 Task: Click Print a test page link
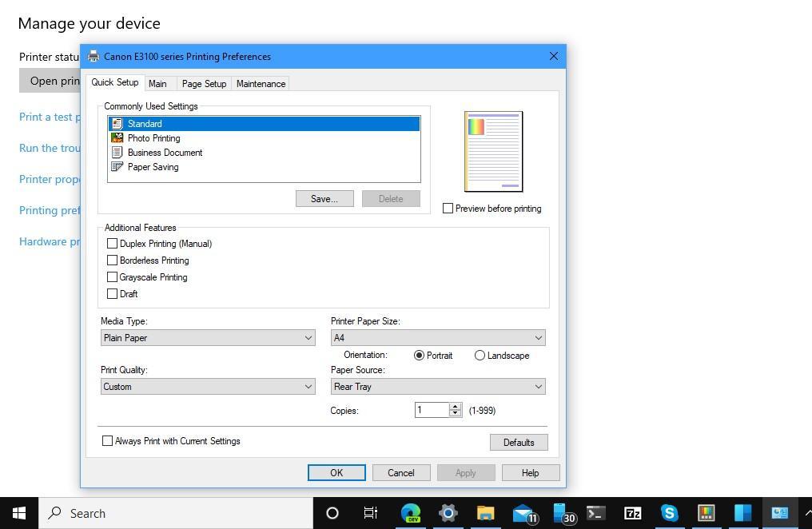(50, 117)
